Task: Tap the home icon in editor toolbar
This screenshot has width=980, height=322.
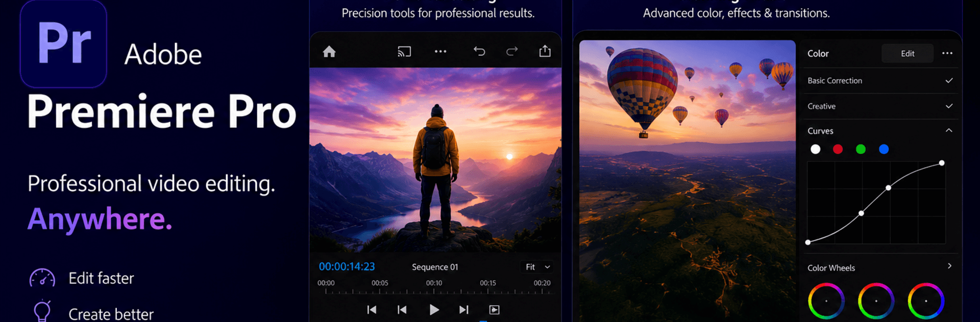Action: tap(329, 52)
